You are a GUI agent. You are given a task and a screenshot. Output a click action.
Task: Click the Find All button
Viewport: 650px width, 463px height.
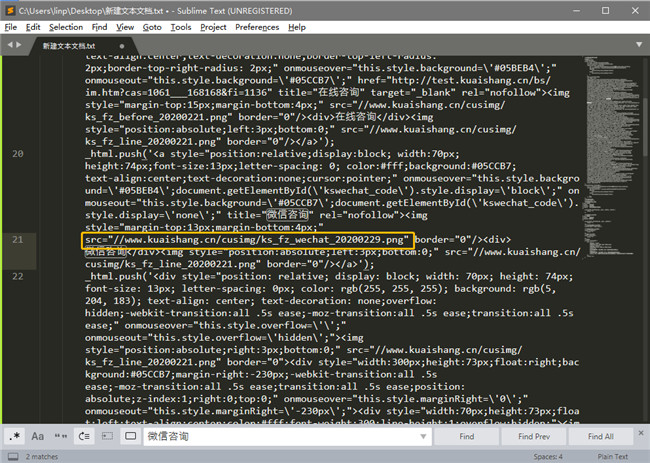click(601, 437)
